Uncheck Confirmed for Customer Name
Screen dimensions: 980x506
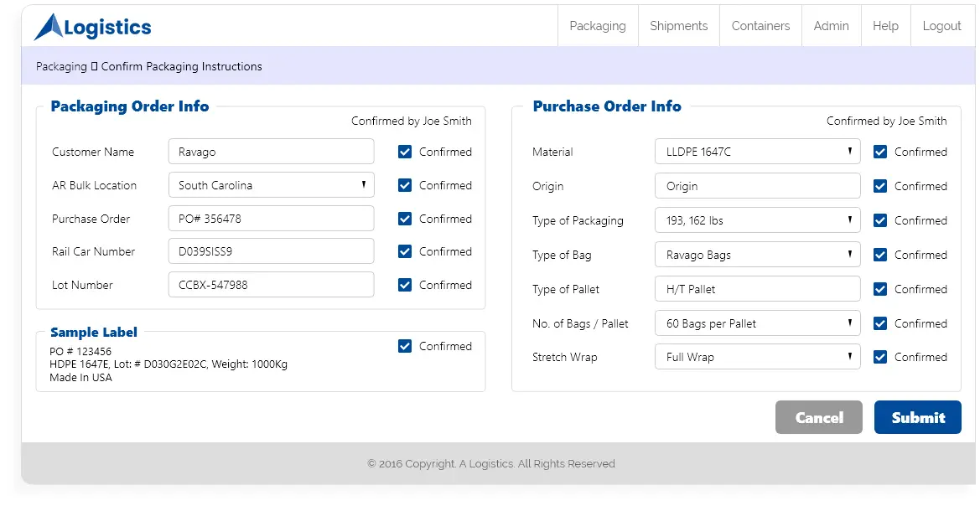tap(405, 152)
